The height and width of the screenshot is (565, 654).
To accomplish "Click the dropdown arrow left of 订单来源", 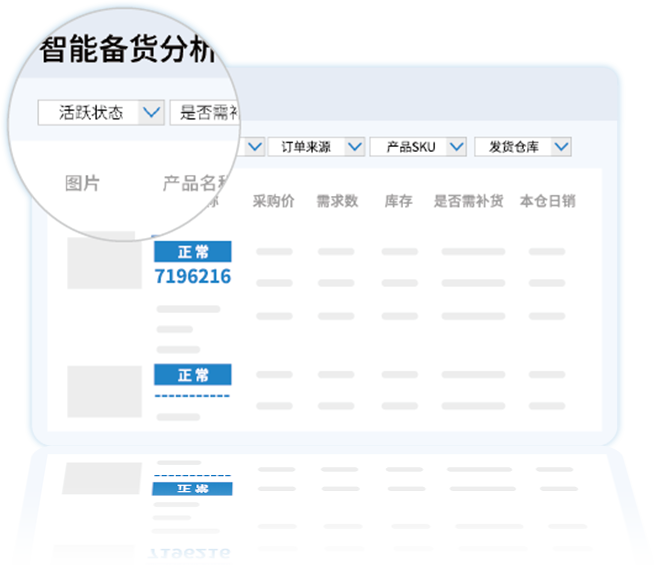I will pyautogui.click(x=254, y=147).
